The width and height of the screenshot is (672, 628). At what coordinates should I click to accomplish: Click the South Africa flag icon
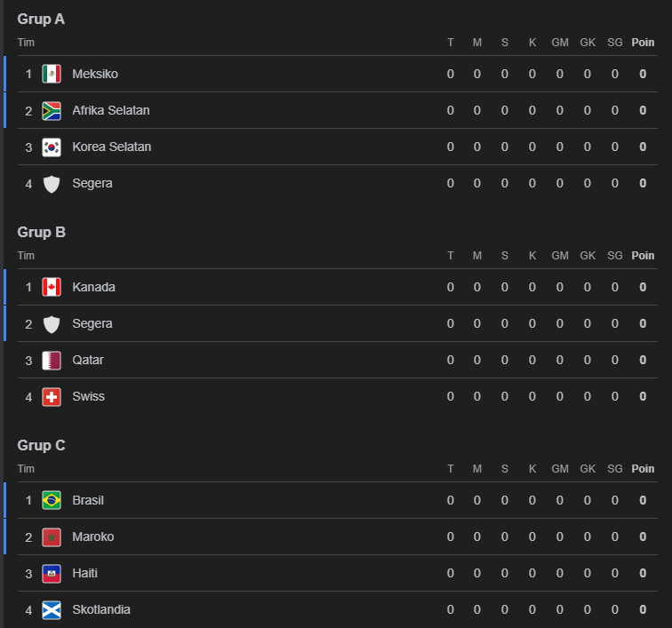52,110
